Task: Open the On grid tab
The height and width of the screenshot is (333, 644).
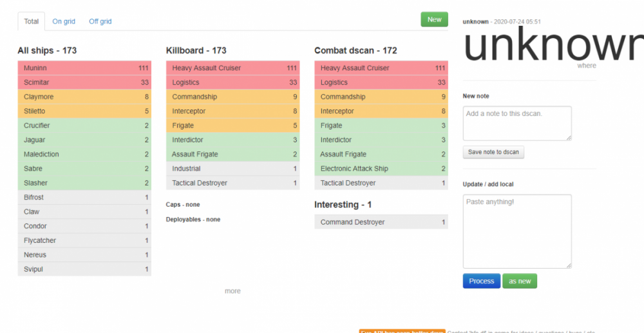Action: 64,21
